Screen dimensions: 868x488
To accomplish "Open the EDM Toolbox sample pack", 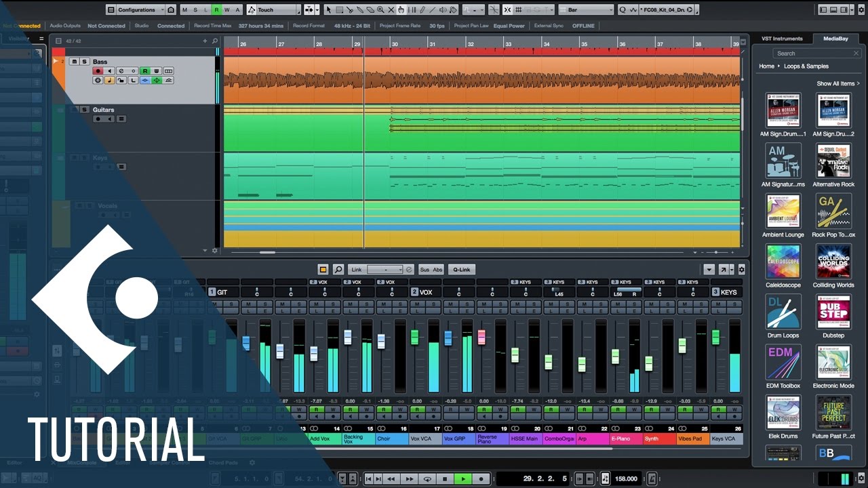I will [x=783, y=362].
